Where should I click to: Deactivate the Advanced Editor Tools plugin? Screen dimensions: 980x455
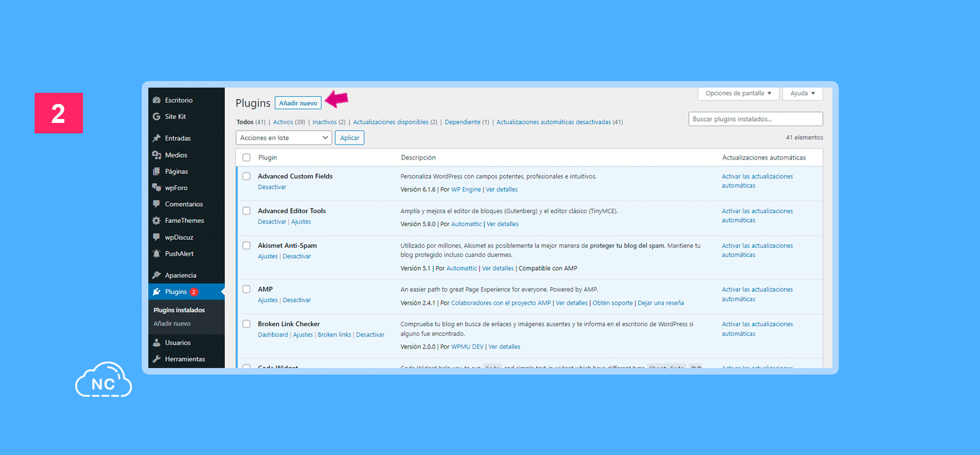point(272,222)
